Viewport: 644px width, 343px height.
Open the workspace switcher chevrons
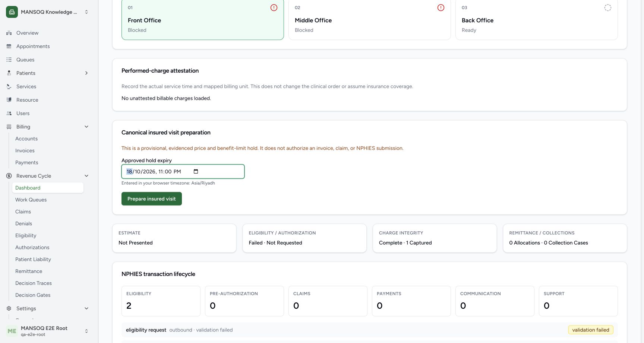pyautogui.click(x=86, y=12)
